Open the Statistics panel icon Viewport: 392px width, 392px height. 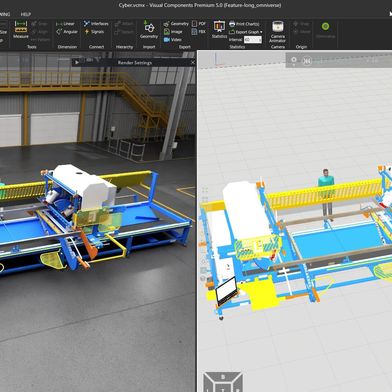click(x=219, y=29)
